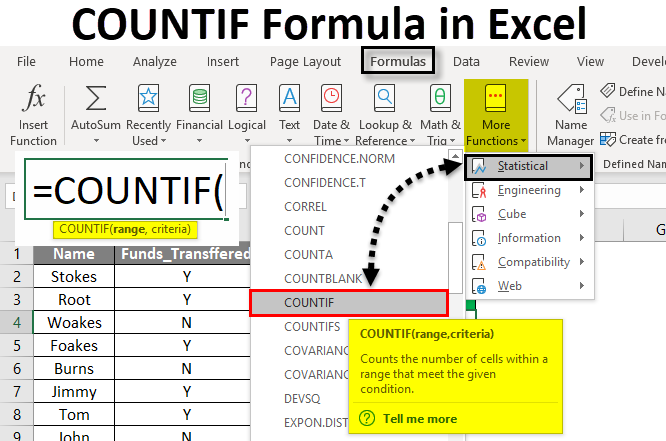This screenshot has width=666, height=441.
Task: Expand the Web submenu arrow
Action: (x=582, y=286)
